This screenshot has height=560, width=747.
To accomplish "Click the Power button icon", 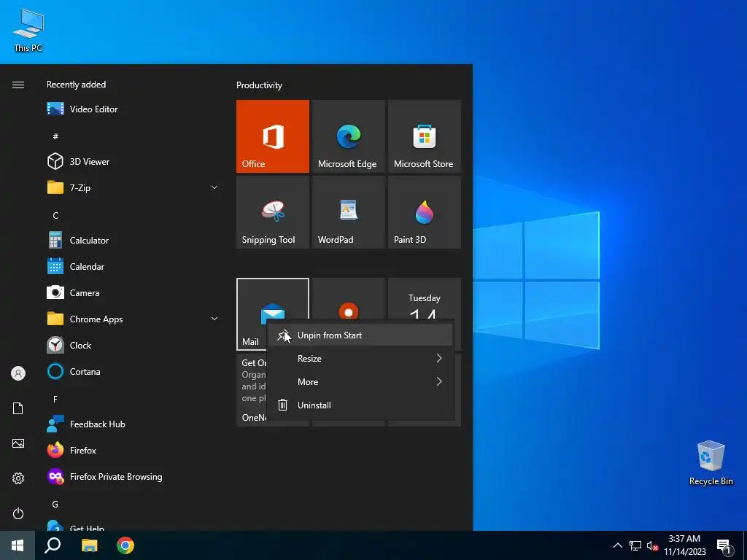I will click(x=18, y=513).
